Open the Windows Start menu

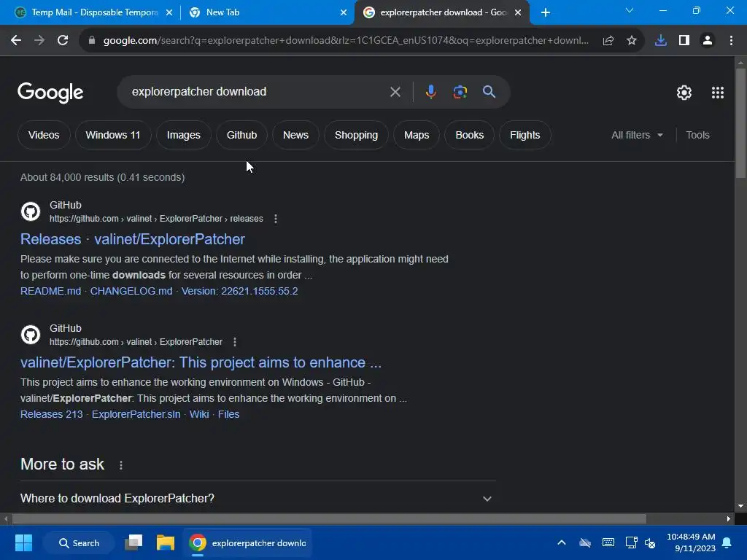(x=23, y=542)
